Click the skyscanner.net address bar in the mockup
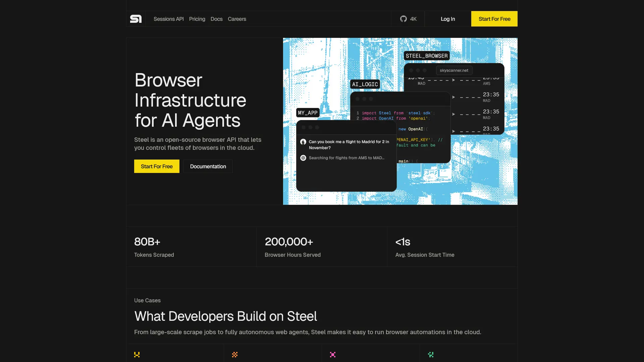644x362 pixels. [454, 70]
